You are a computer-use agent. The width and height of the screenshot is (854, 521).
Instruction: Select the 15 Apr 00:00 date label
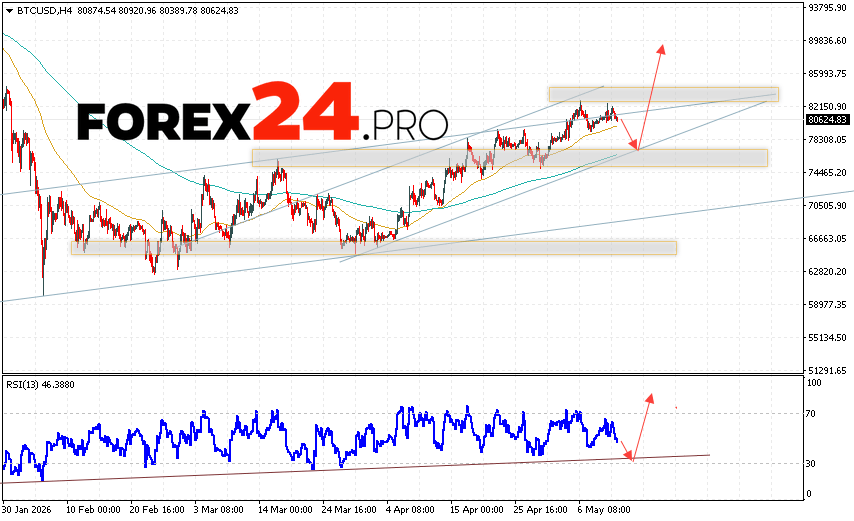[477, 510]
